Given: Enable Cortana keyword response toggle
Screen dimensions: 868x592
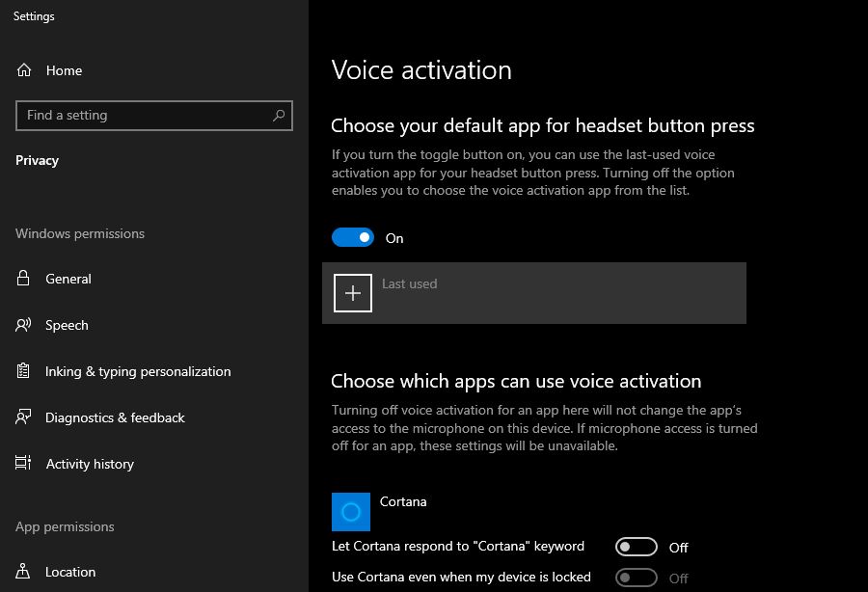Looking at the screenshot, I should point(637,547).
